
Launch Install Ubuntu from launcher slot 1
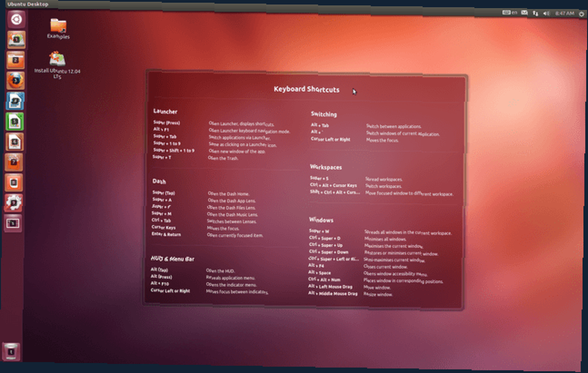pos(16,40)
